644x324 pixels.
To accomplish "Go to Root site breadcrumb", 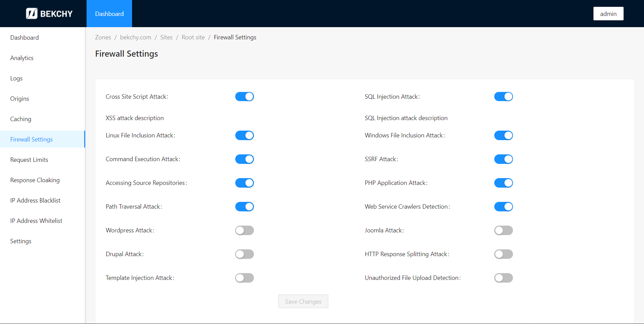I will 193,37.
